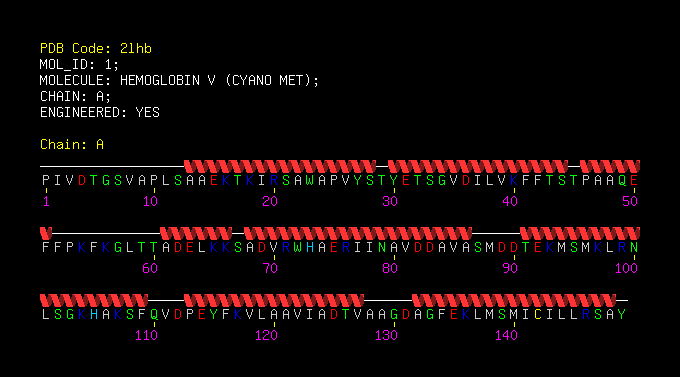This screenshot has width=680, height=377.
Task: Select the first residue P above number 1
Action: click(46, 180)
